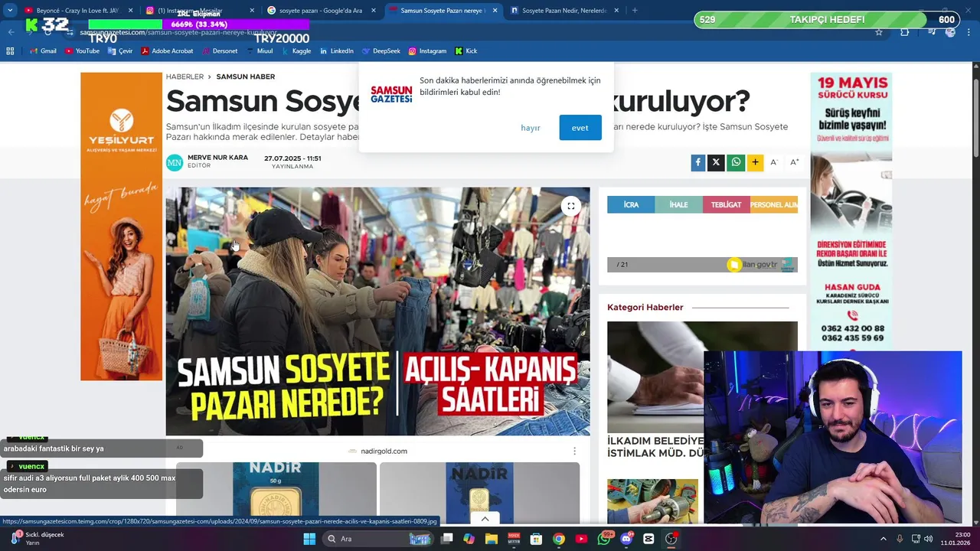Open the tab search dropdown arrow
The height and width of the screenshot is (551, 980).
[10, 11]
